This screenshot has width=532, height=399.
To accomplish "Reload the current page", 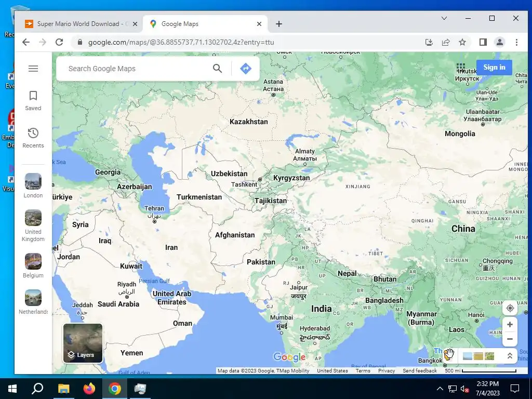I will point(59,42).
